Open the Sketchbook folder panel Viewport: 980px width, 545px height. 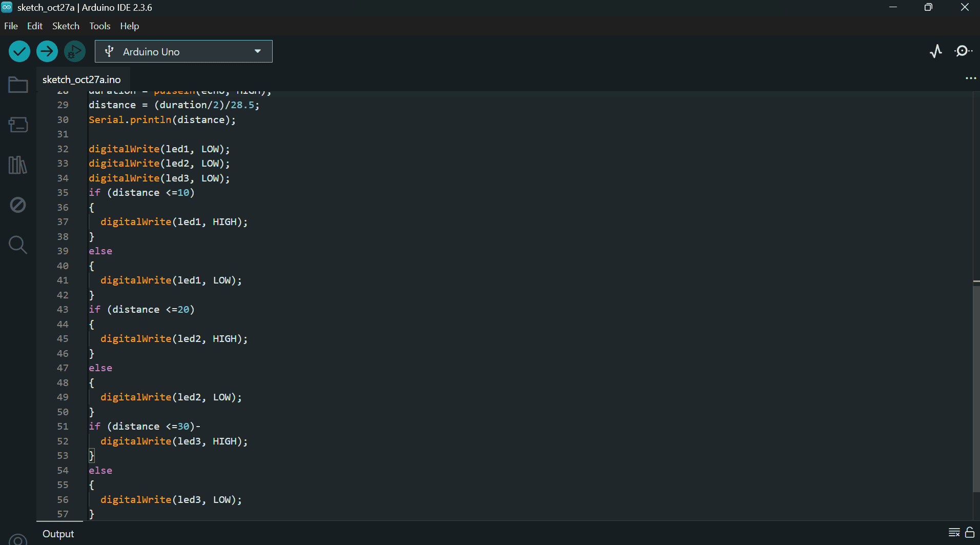point(18,85)
